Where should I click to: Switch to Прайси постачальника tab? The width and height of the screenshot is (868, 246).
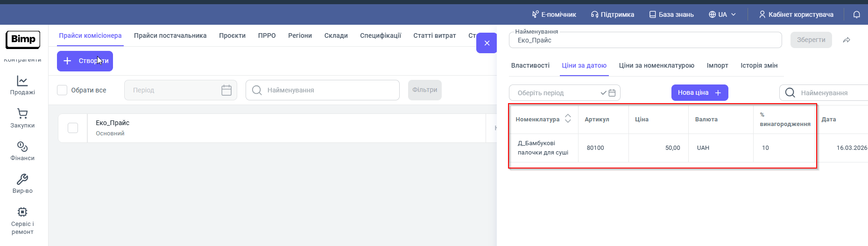click(x=170, y=35)
